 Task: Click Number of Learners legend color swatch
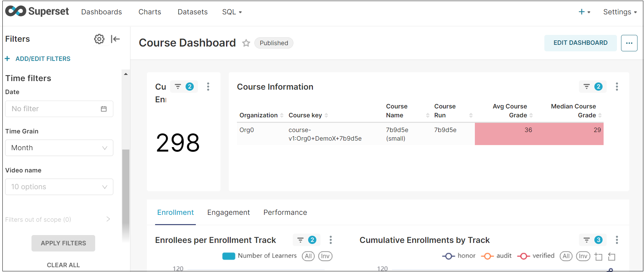(229, 256)
